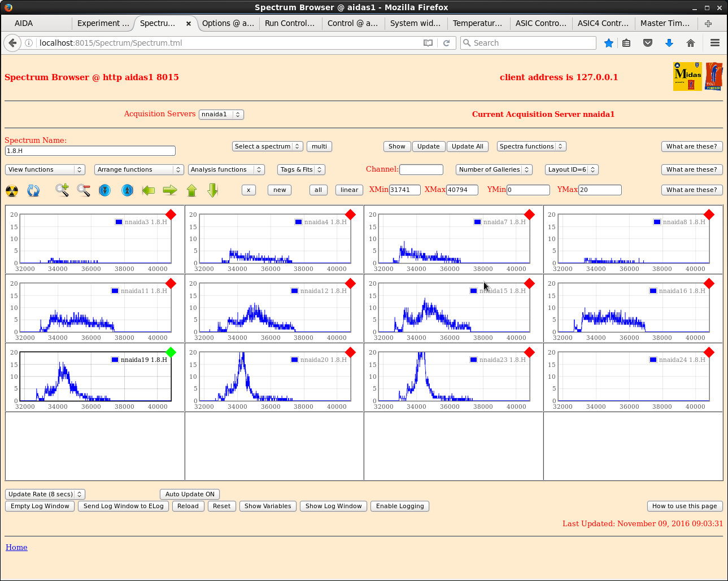Click Auto Update ON button
The height and width of the screenshot is (581, 728).
coord(190,494)
